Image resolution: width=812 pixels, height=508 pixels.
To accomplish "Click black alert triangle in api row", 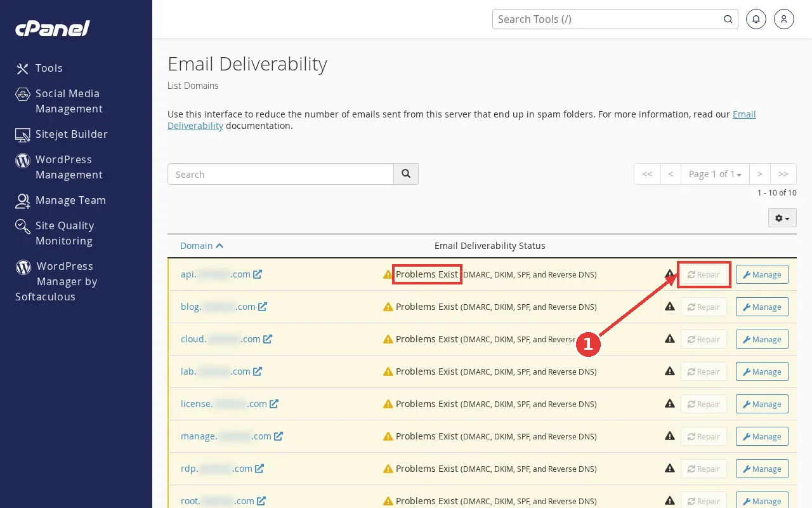I will pyautogui.click(x=669, y=274).
